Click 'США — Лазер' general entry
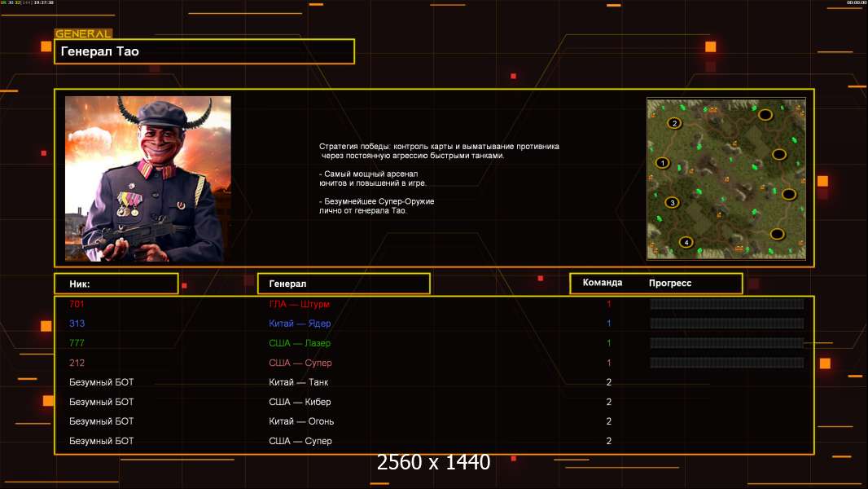The width and height of the screenshot is (868, 489). (x=300, y=343)
